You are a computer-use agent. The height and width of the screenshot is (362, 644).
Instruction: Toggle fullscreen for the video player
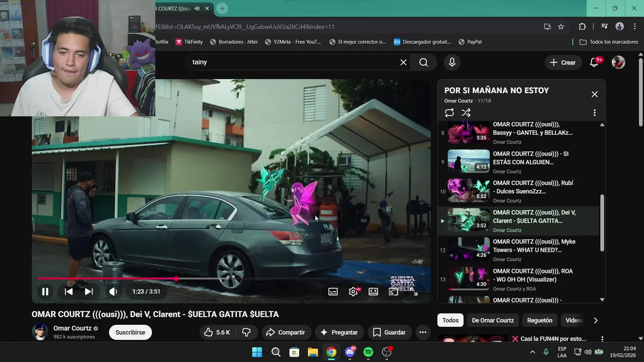(414, 292)
